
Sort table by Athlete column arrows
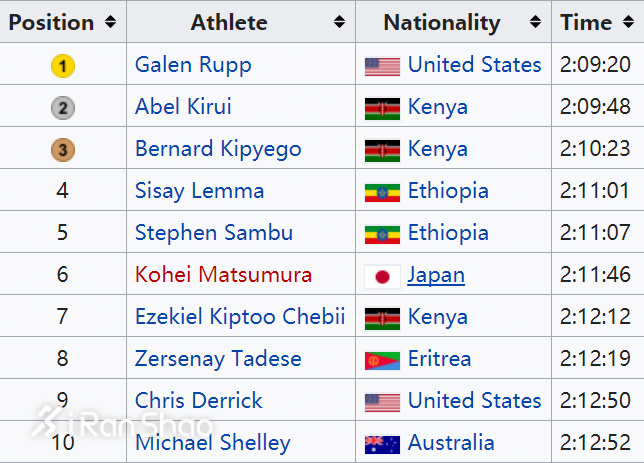(339, 22)
